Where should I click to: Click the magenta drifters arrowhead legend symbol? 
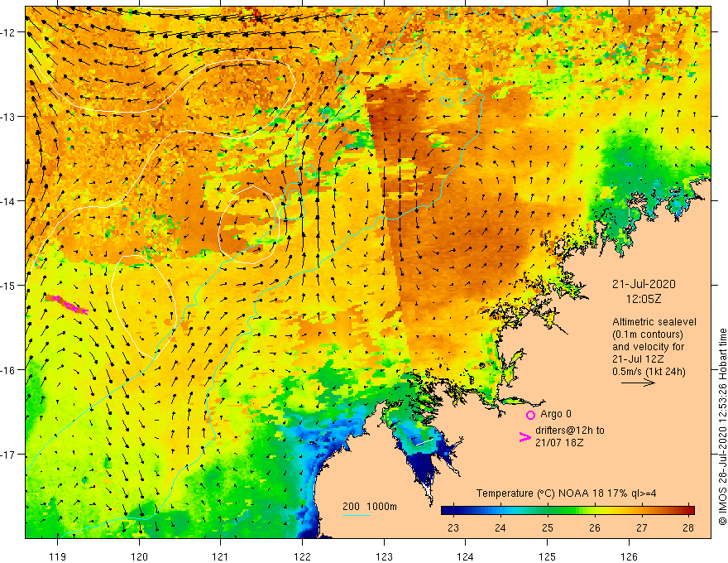(x=524, y=437)
